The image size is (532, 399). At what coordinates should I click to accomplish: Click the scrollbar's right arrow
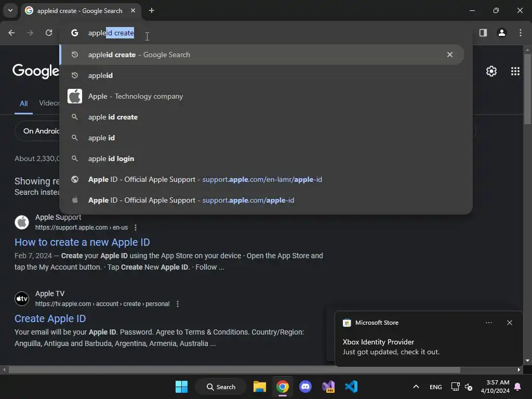pos(519,370)
